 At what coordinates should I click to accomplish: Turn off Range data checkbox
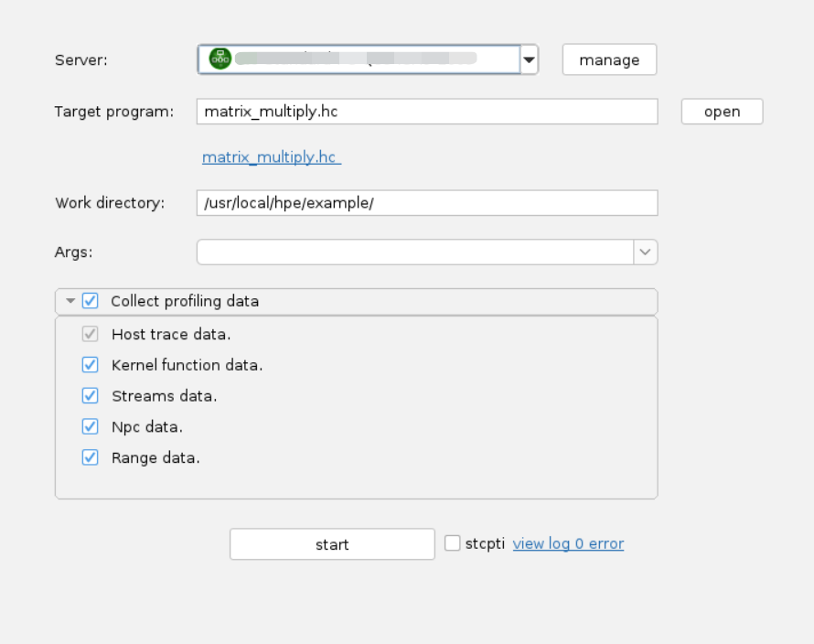[x=91, y=457]
